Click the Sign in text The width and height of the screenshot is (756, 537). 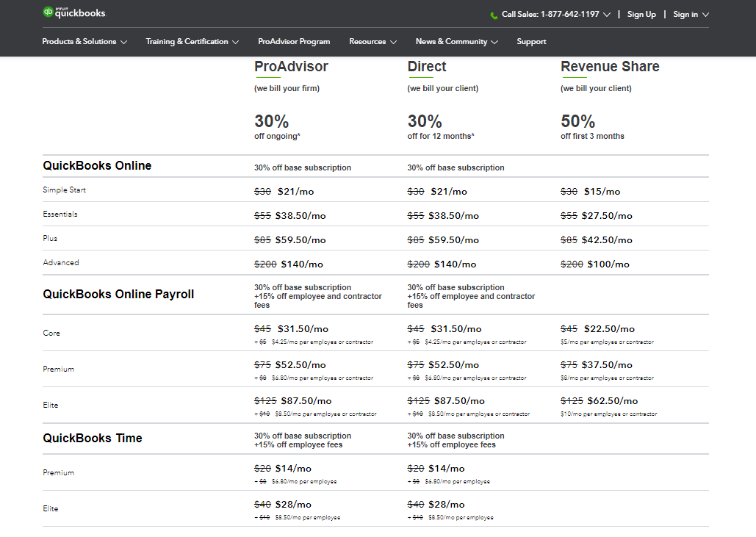click(685, 15)
